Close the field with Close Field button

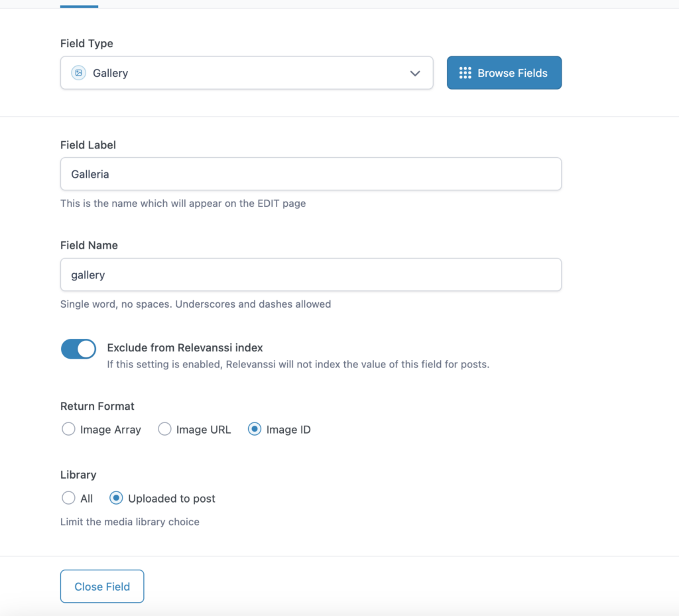[x=102, y=586]
